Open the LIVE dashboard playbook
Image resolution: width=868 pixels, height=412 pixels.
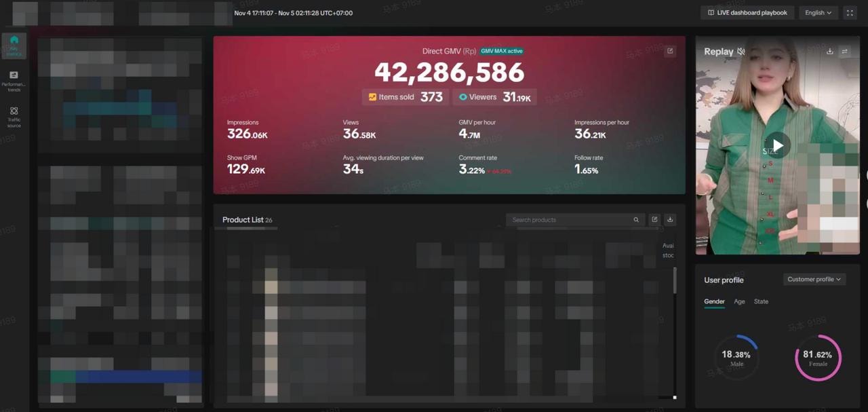(x=747, y=12)
